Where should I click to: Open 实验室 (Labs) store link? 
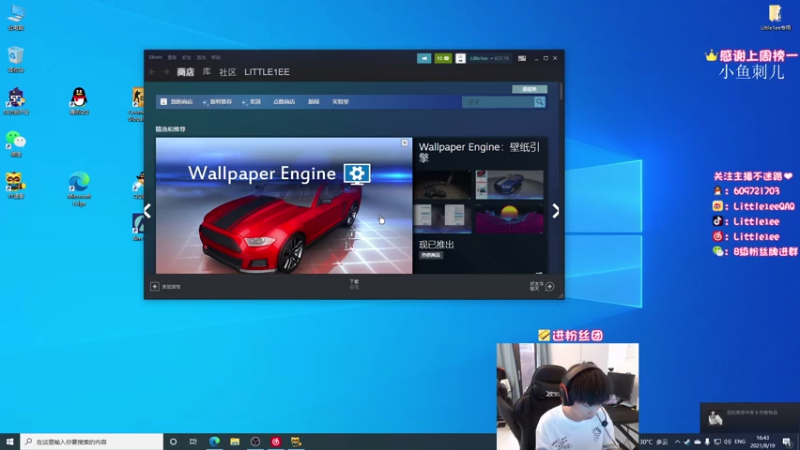tap(340, 102)
